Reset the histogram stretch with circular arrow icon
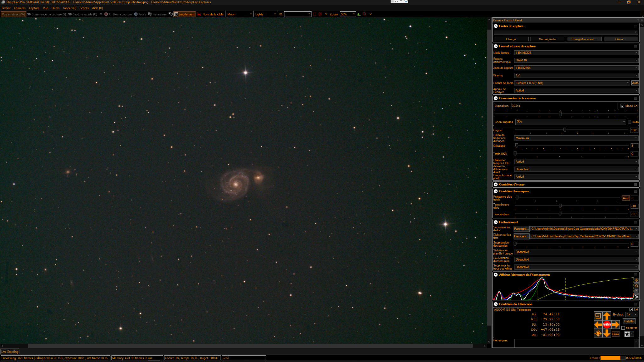 click(636, 286)
